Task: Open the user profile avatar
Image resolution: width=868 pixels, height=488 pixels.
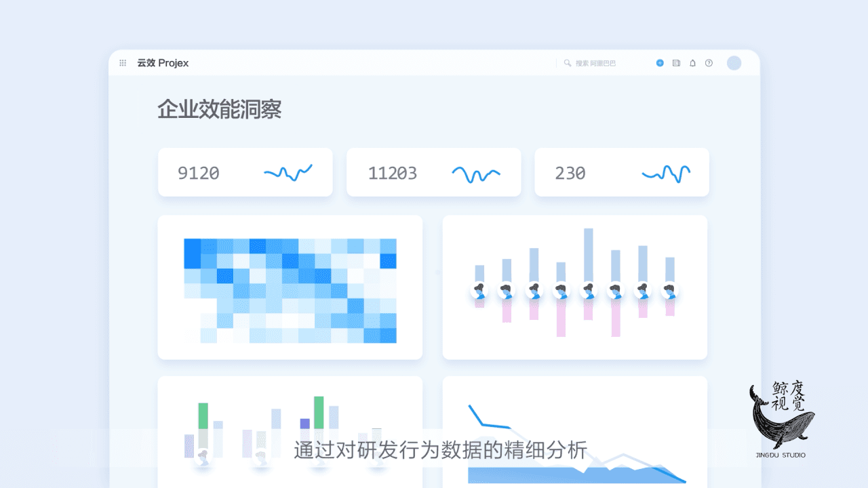Action: click(x=734, y=63)
